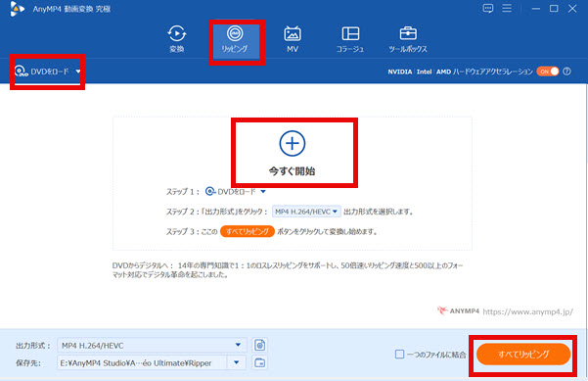Open the コラージュ (Collage) tab

point(350,39)
